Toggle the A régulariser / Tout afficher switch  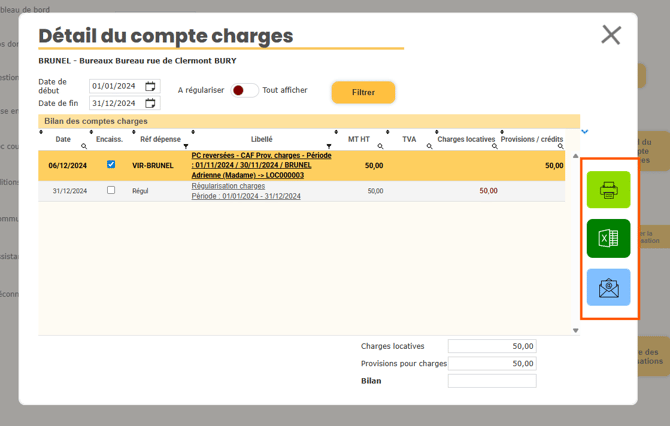point(243,91)
